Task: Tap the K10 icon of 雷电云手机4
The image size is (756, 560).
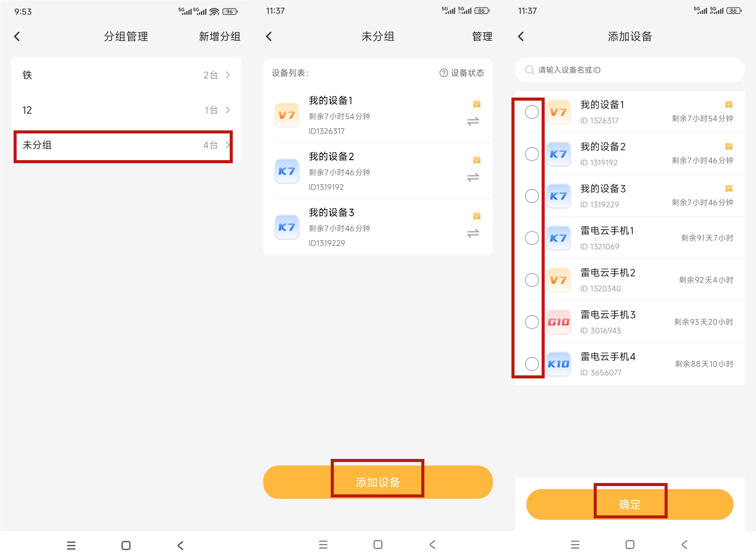Action: pyautogui.click(x=559, y=364)
